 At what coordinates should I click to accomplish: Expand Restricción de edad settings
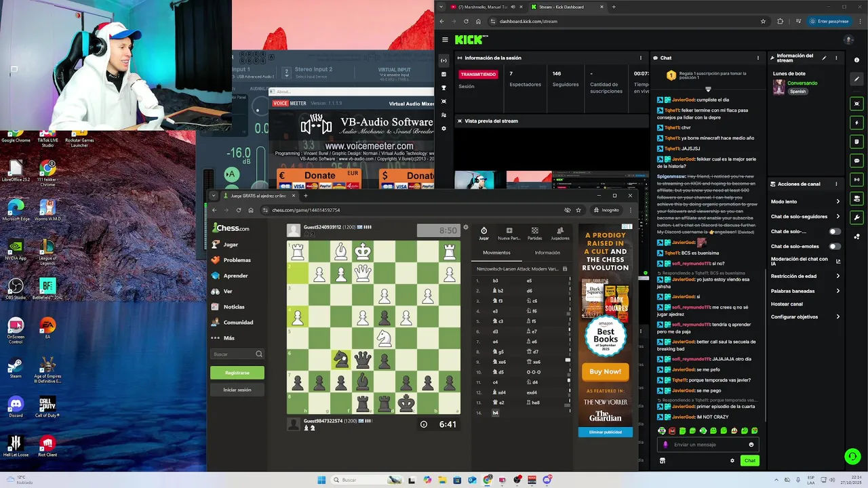click(805, 276)
